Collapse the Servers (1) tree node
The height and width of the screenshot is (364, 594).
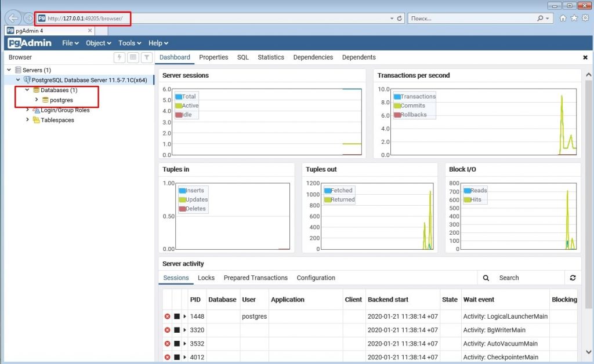tap(8, 68)
